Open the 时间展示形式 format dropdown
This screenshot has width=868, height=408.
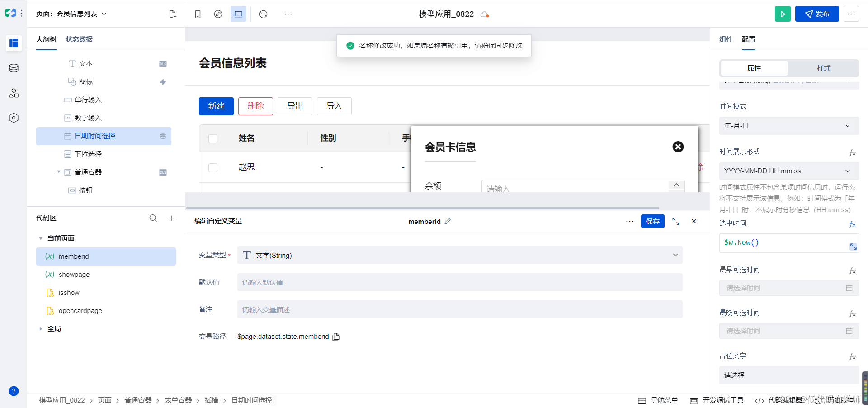coord(789,171)
